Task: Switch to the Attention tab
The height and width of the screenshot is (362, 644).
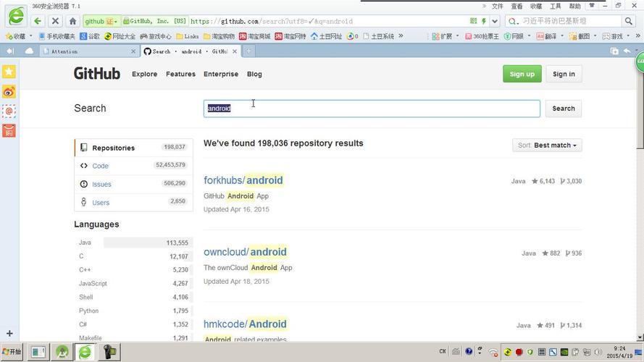Action: [89, 51]
